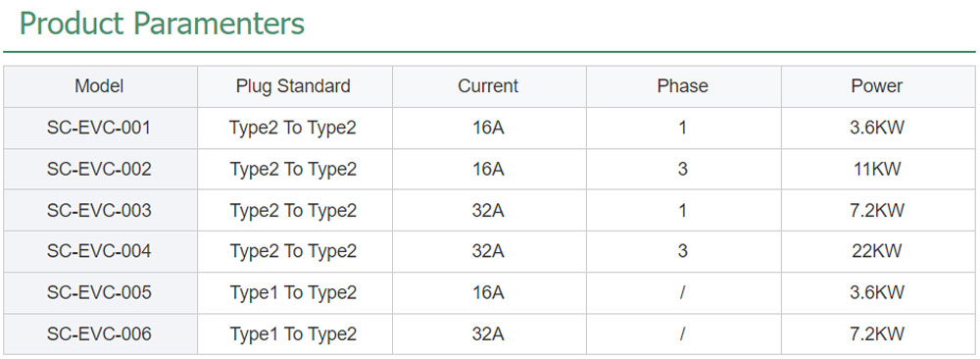This screenshot has height=359, width=980.
Task: Click Type2 To Type2 in SC-EVC-001 row
Action: 293,128
